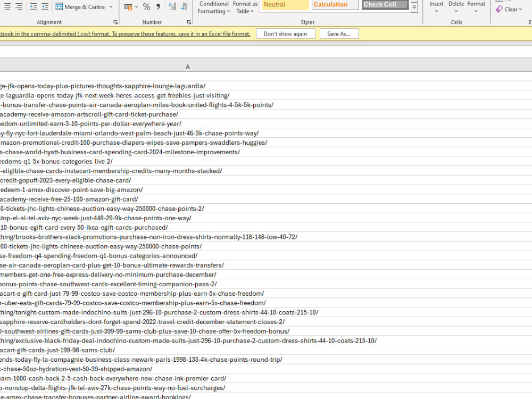Select the cell ending in 250000-chase-points-2/

tap(266, 209)
